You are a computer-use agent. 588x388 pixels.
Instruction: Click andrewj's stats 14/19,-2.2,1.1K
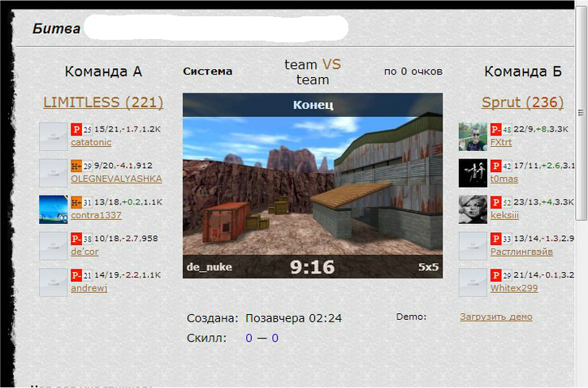(128, 275)
